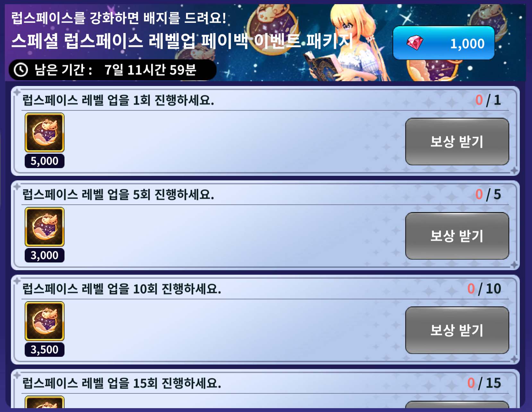Open the badge icon in the 1회 mission
Screen dimensions: 532x412
[45, 133]
